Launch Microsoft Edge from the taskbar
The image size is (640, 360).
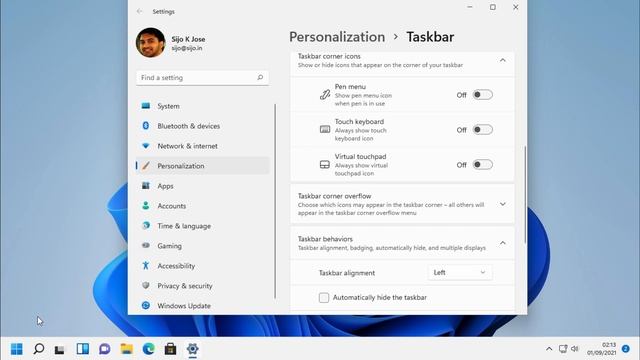click(149, 349)
